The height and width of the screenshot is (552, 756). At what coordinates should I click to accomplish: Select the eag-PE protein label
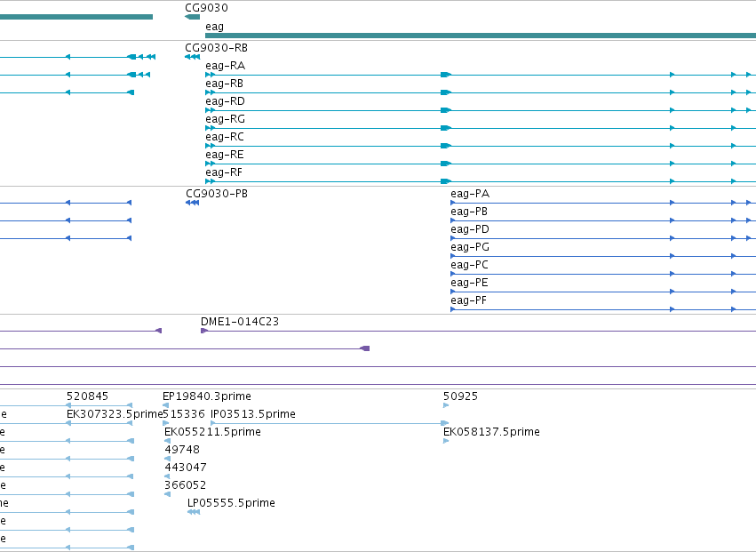[x=470, y=284]
